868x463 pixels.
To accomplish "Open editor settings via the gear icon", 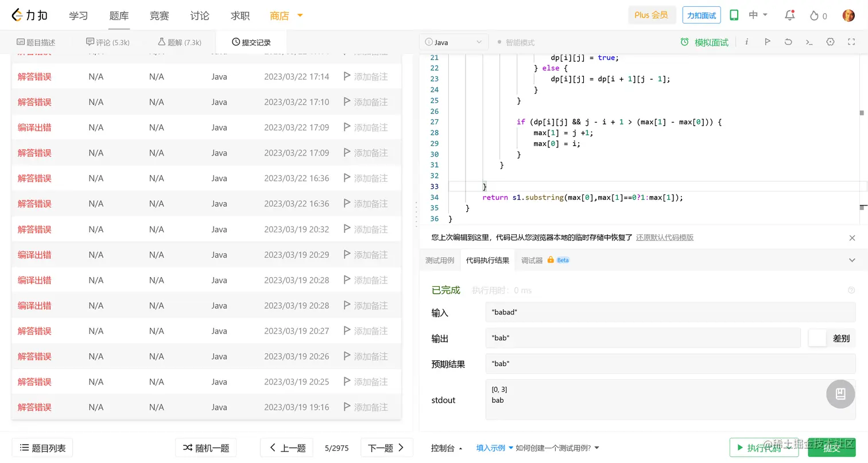I will tap(830, 41).
